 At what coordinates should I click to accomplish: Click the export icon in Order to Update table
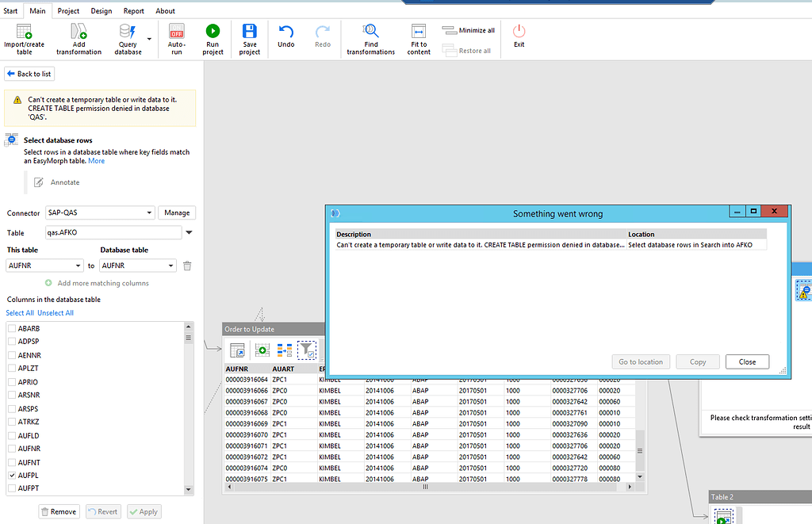tap(237, 350)
